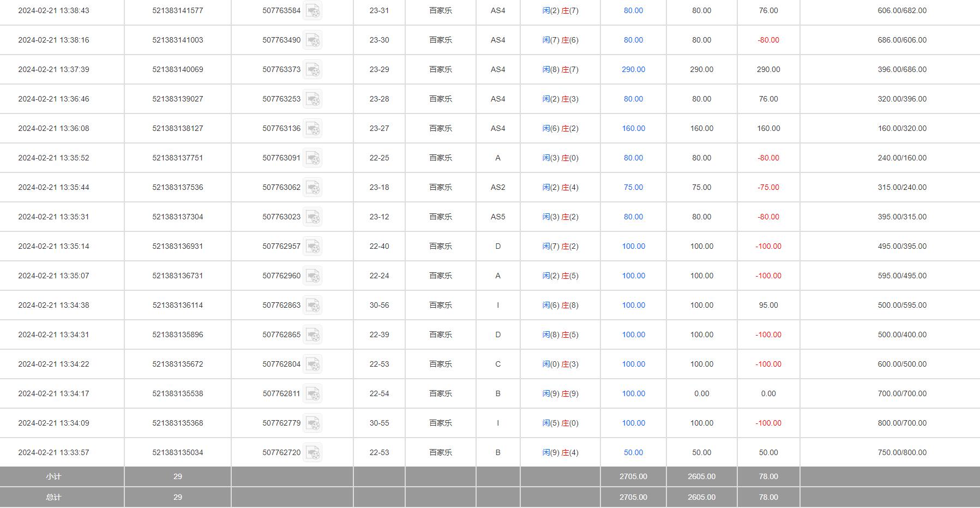Select order number 521383141577
The width and height of the screenshot is (980, 508).
pos(178,10)
